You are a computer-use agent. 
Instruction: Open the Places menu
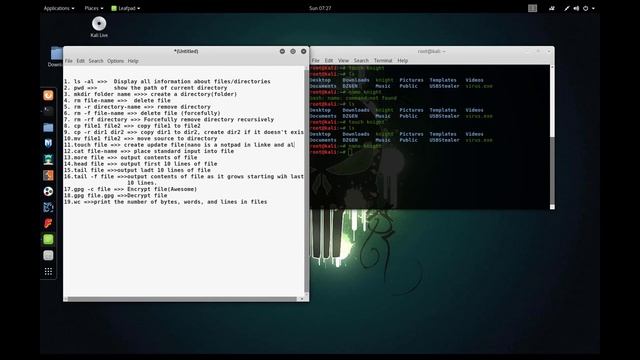point(93,8)
